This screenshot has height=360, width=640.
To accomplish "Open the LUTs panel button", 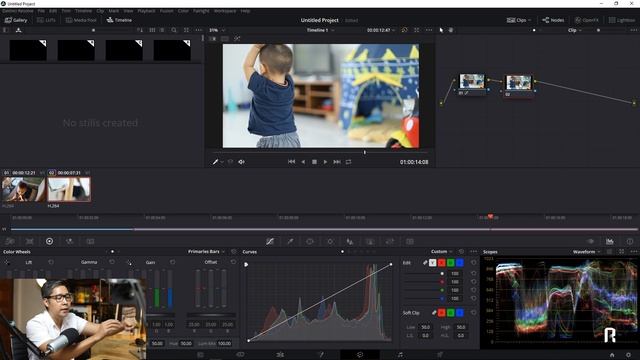I will (46, 20).
